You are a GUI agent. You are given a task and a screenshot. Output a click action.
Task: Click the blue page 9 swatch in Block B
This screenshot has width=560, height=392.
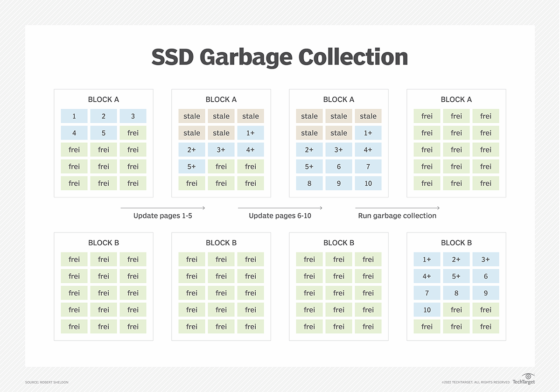point(486,293)
